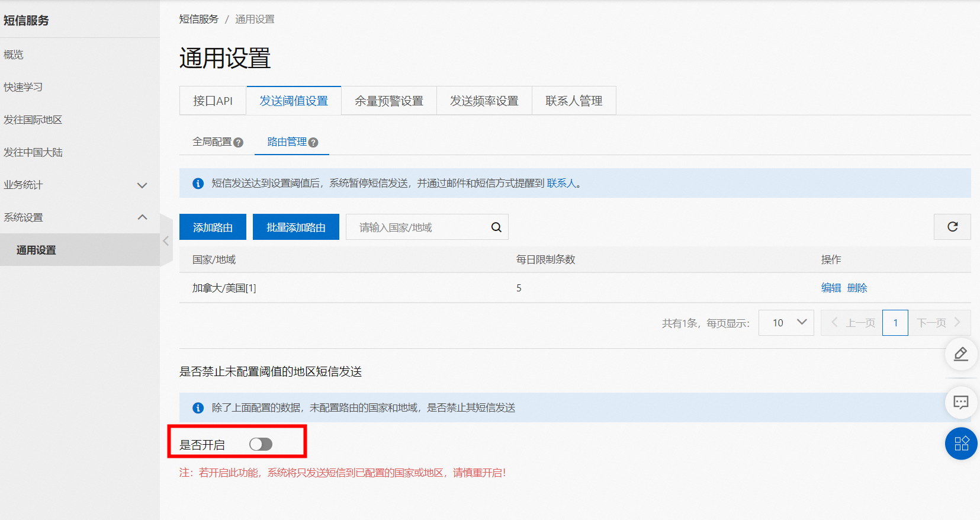Select the 路由管理 sub-tab

pos(287,142)
